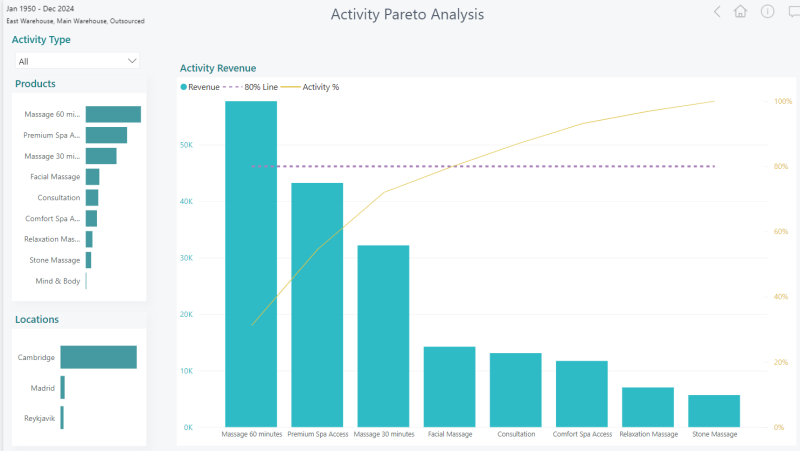Open the Activity Type dropdown chevron

pyautogui.click(x=132, y=61)
